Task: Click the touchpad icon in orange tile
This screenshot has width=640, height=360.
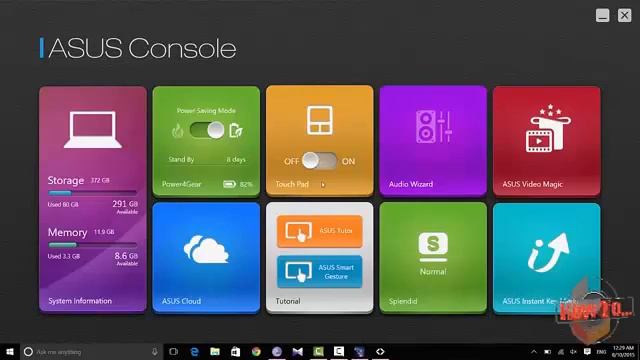Action: pos(320,120)
